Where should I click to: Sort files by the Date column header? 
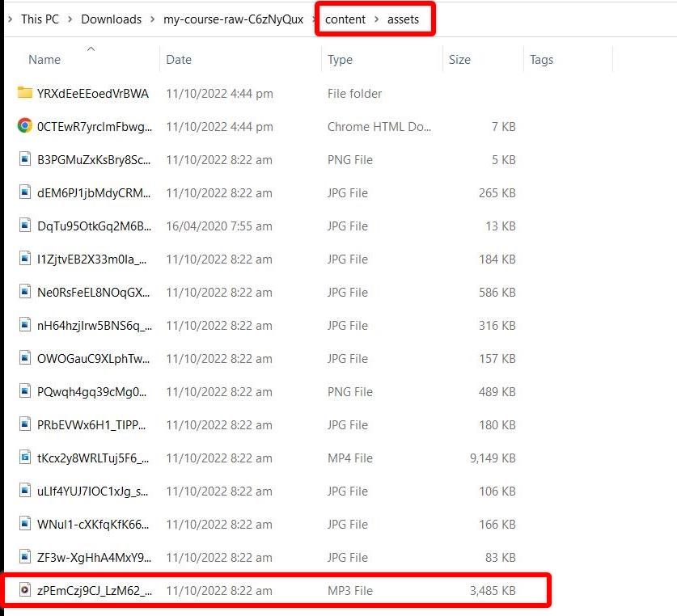coord(179,60)
